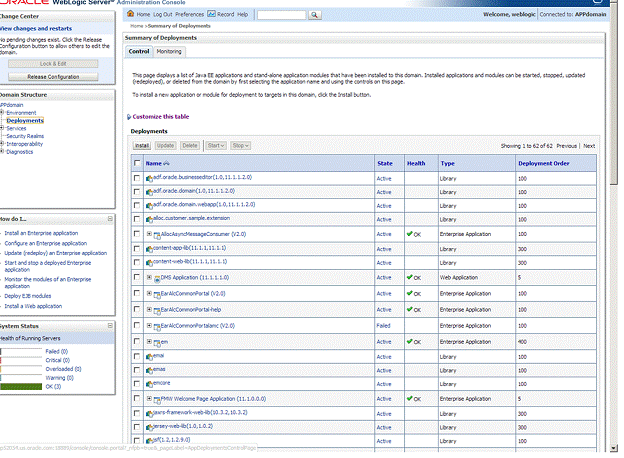Viewport: 624px width, 458px height.
Task: Click the Record icon in toolbar
Action: [211, 14]
